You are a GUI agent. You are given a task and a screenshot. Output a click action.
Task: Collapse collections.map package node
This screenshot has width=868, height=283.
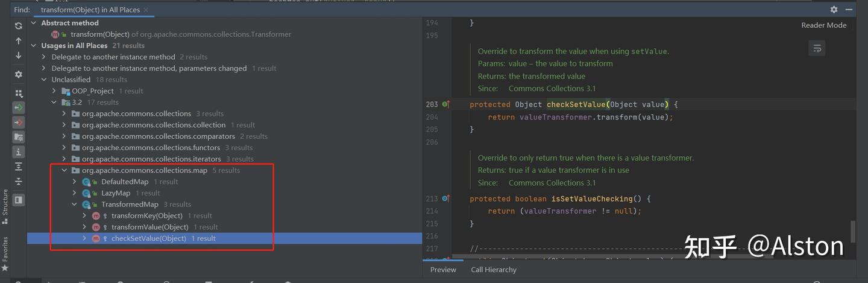pos(64,171)
